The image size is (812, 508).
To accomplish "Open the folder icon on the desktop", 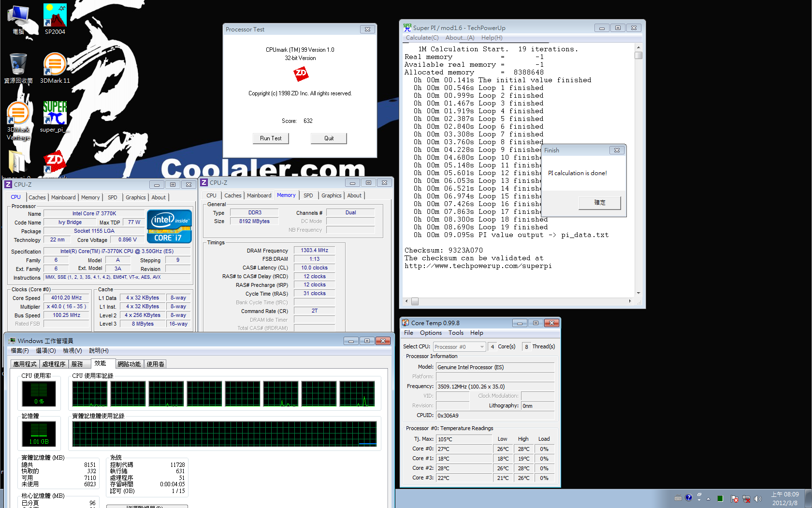I will coord(17,162).
